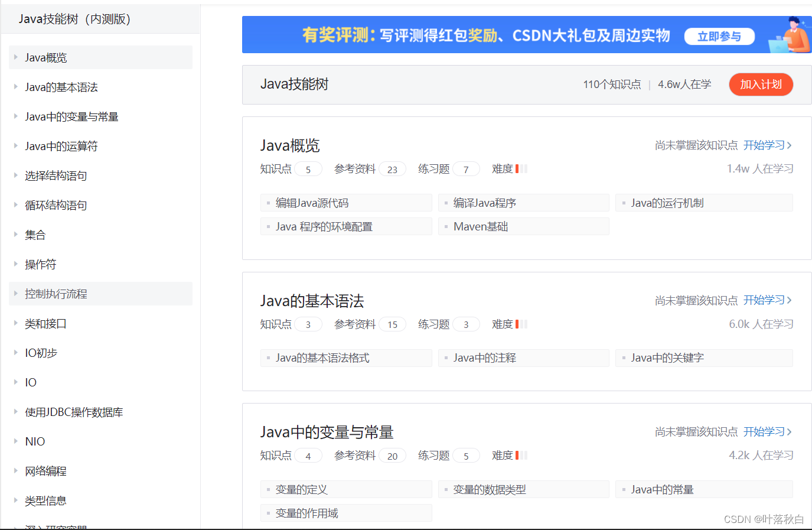Screen dimensions: 812x530
Task: Open the Maven基础 knowledge point
Action: pos(524,226)
